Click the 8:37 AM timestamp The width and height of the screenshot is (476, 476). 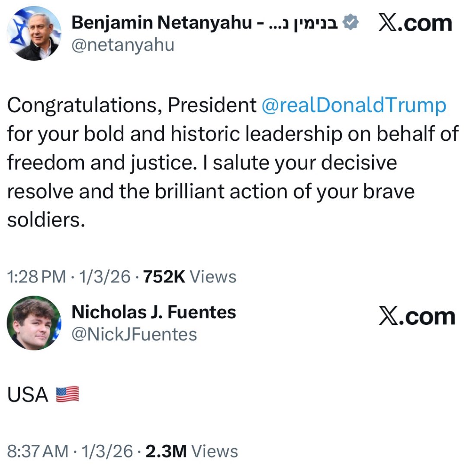(38, 451)
